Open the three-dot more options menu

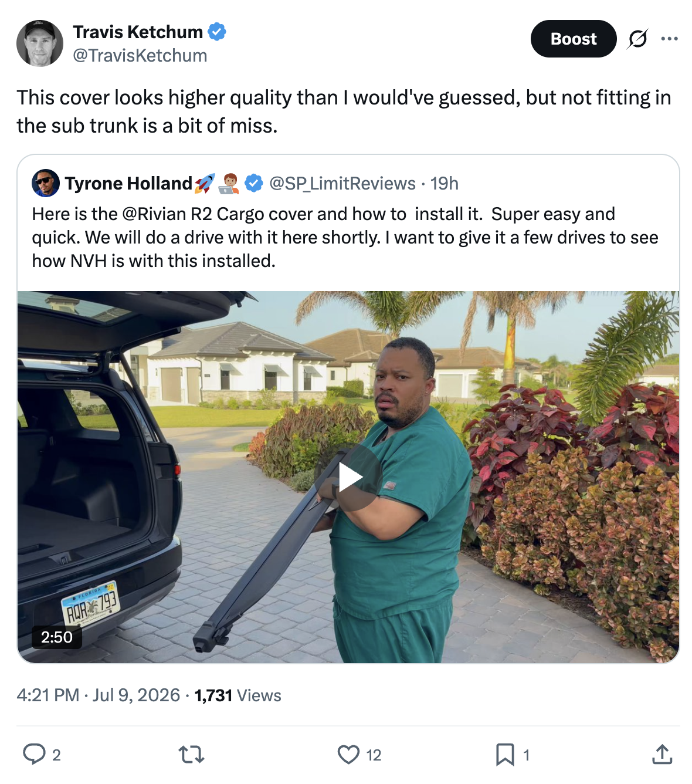pyautogui.click(x=669, y=39)
